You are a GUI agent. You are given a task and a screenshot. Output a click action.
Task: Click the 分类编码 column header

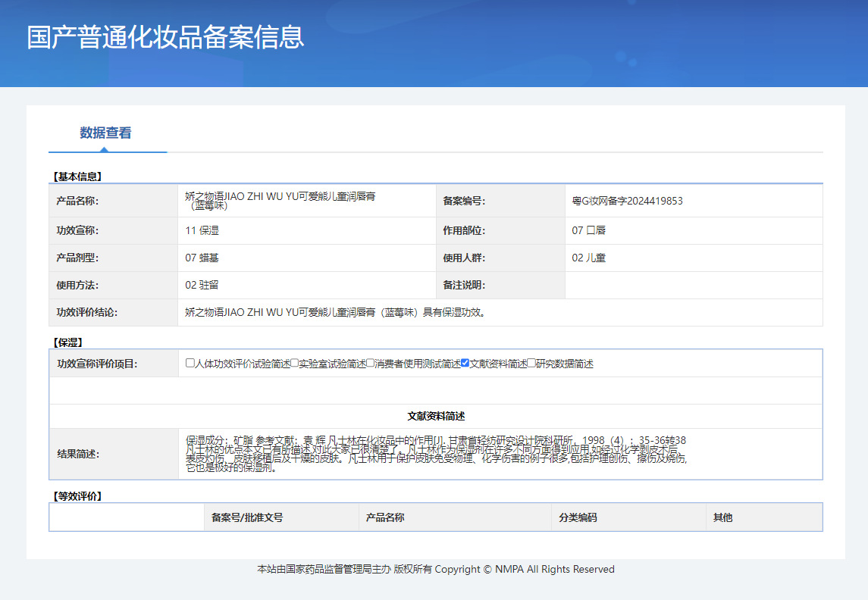(x=578, y=517)
